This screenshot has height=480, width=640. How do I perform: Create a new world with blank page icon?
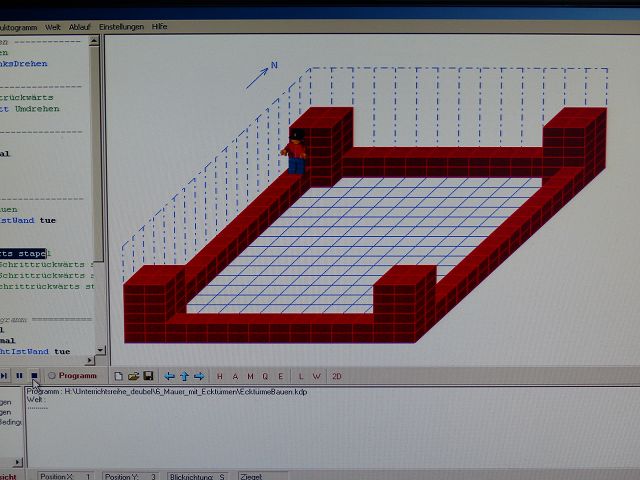pos(118,376)
